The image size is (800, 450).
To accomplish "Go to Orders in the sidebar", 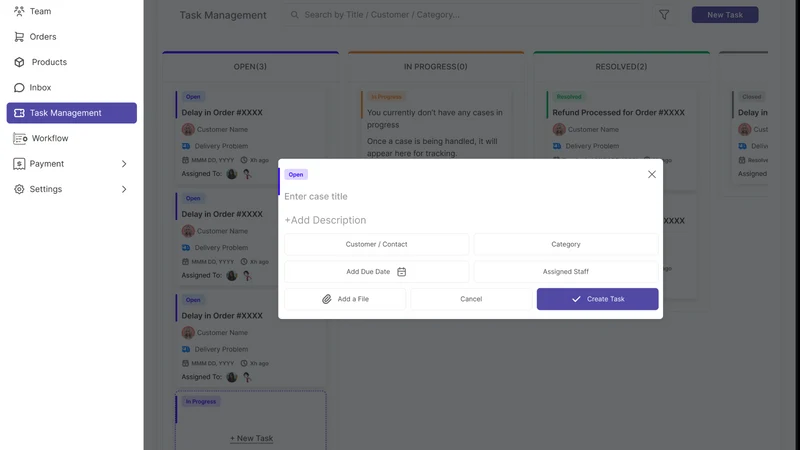I will click(71, 37).
